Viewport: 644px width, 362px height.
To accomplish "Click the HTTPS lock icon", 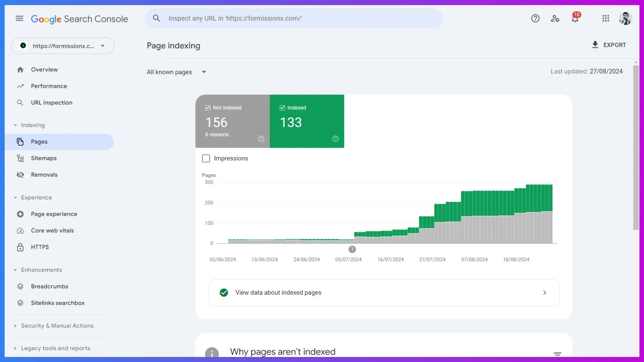I will 20,247.
